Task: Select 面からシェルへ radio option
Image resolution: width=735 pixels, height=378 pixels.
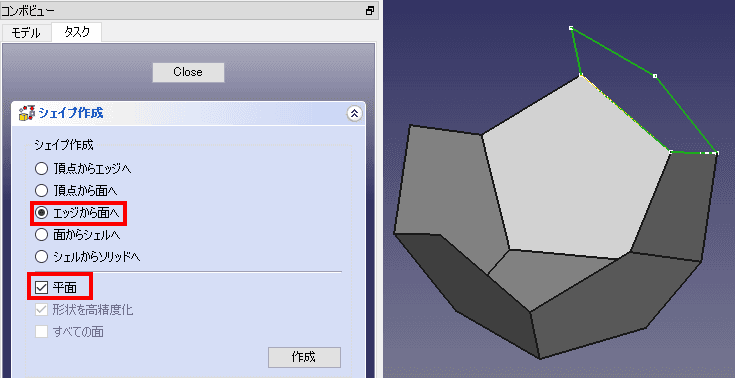Action: [42, 234]
